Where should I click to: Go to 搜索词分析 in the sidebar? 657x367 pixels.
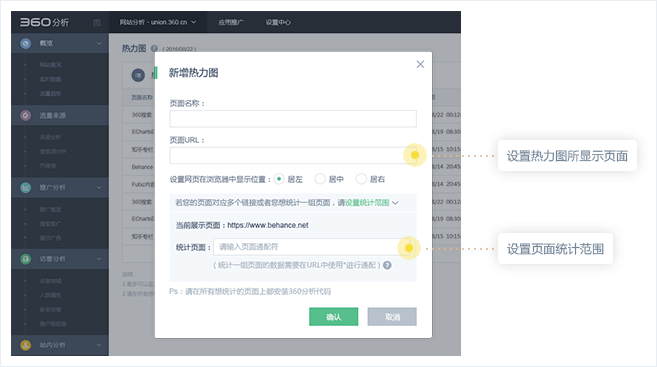[x=53, y=151]
